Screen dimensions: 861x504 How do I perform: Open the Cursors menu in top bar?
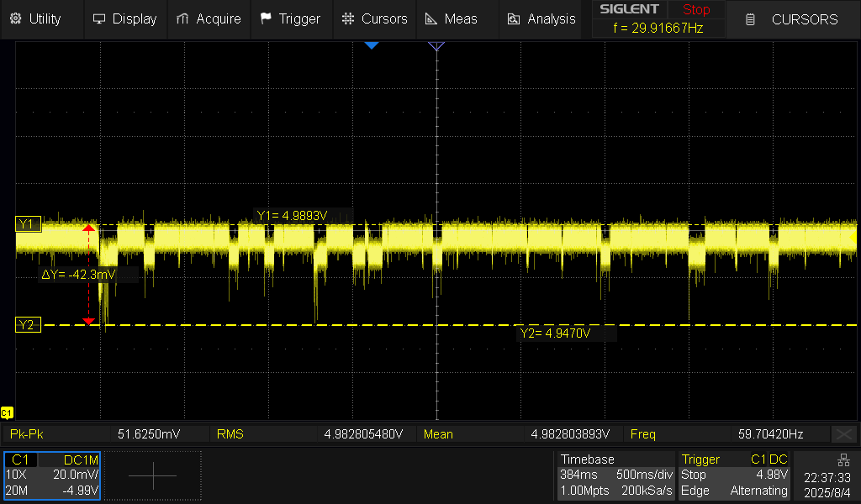tap(375, 18)
